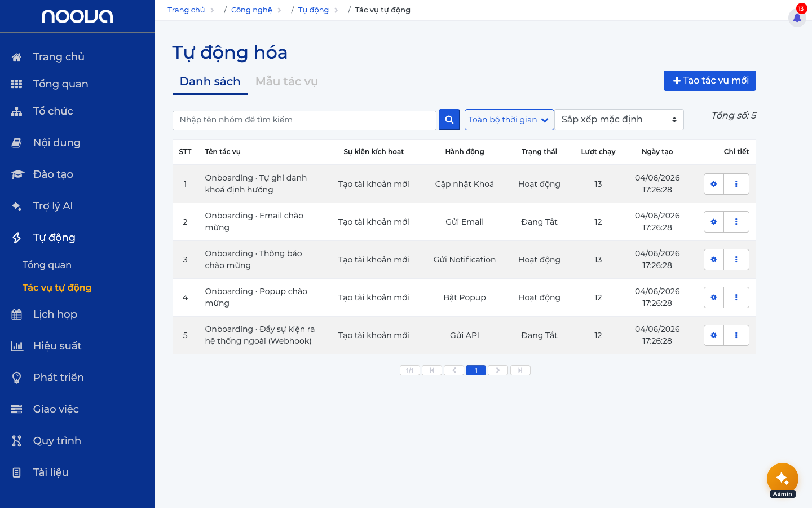
Task: Open more options for Tự ghi danh row
Action: pos(736,184)
